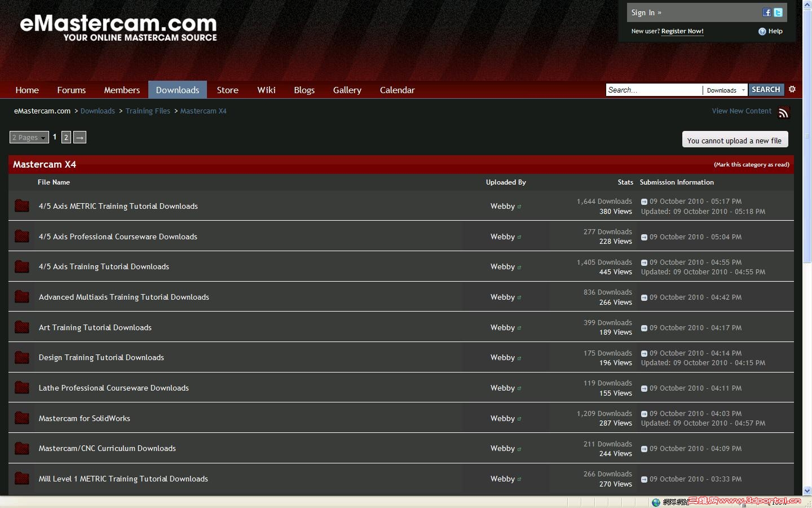
Task: Select the Downloads navigation tab
Action: coord(178,90)
